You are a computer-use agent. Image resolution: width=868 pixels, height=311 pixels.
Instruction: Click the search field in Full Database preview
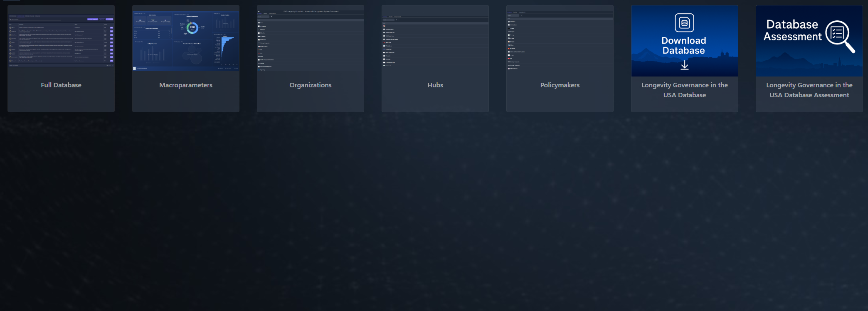coord(36,19)
